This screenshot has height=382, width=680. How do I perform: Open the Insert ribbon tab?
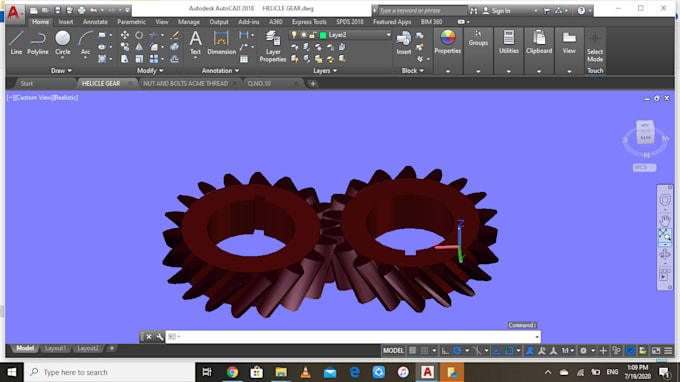[66, 22]
